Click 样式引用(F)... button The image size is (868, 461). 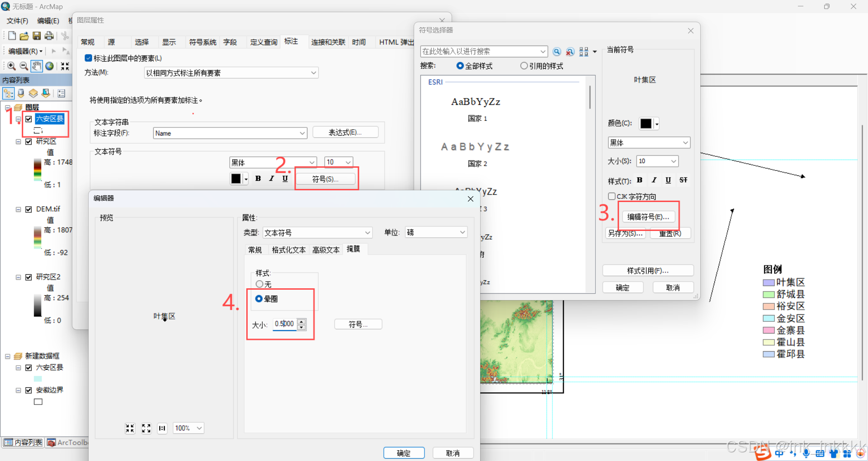[x=648, y=271]
